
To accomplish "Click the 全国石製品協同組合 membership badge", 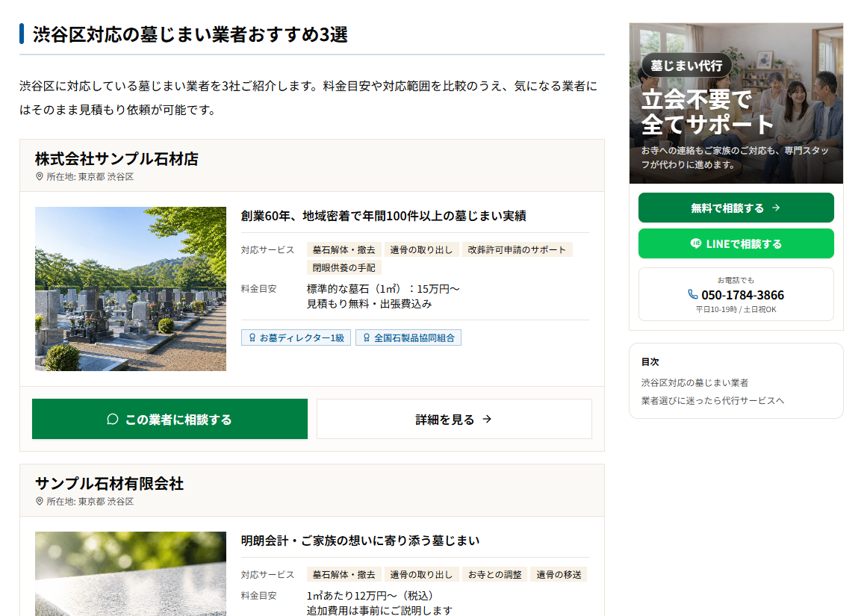I will (408, 337).
